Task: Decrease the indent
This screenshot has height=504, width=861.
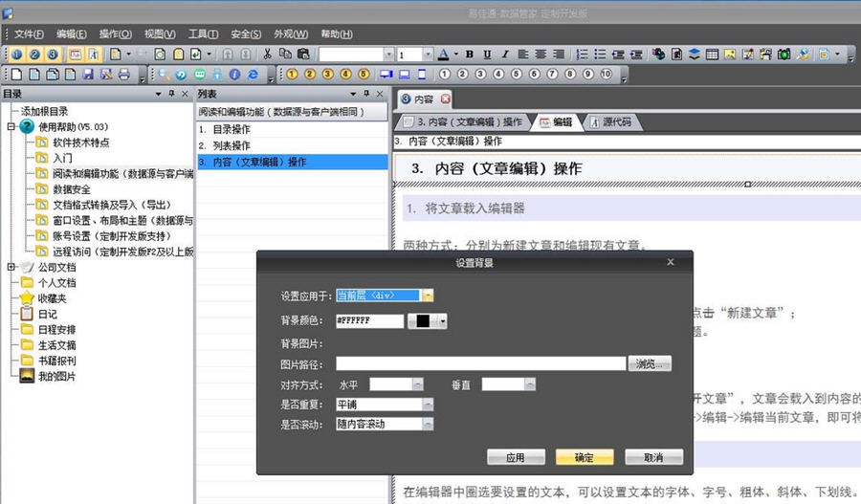Action: [x=618, y=54]
